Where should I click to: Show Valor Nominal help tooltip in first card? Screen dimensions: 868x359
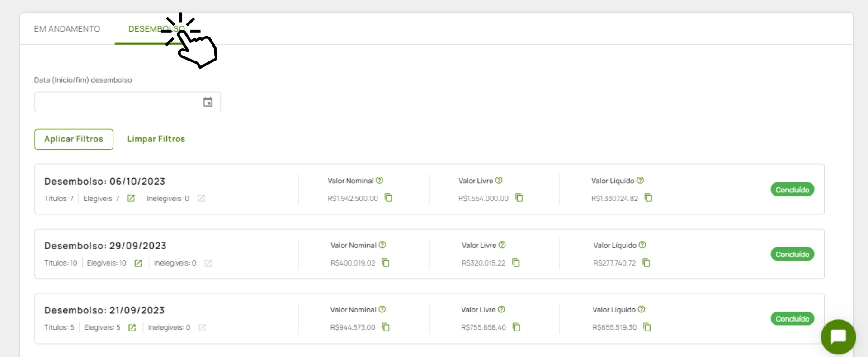point(379,181)
